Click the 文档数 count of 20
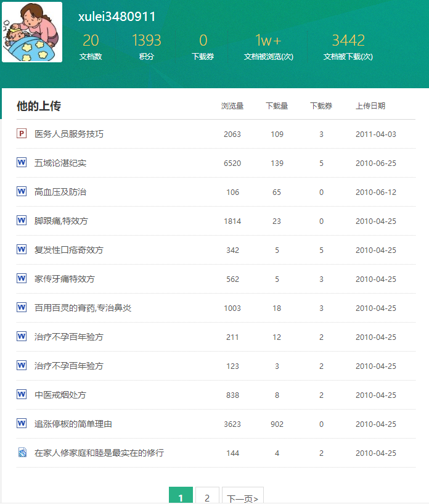The width and height of the screenshot is (429, 504). coord(91,41)
